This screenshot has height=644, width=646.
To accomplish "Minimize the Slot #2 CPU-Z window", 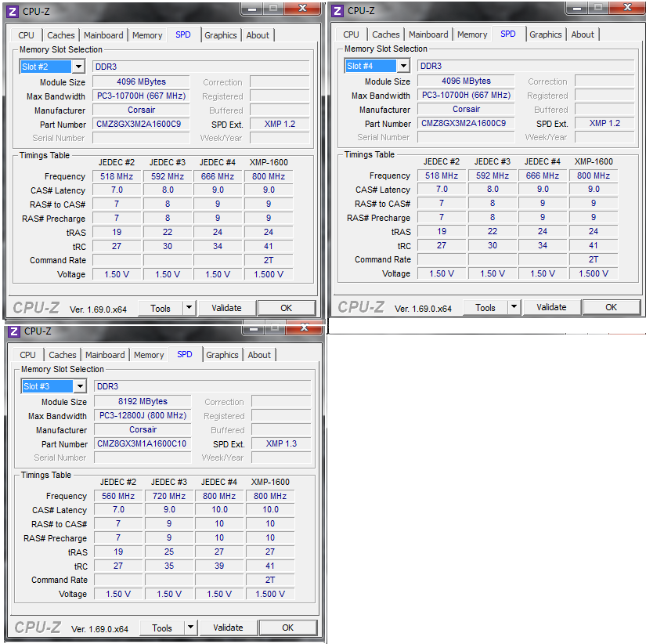I will tap(252, 9).
